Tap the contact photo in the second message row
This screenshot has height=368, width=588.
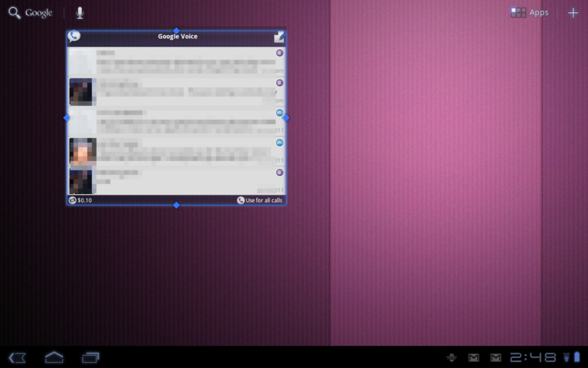(81, 91)
